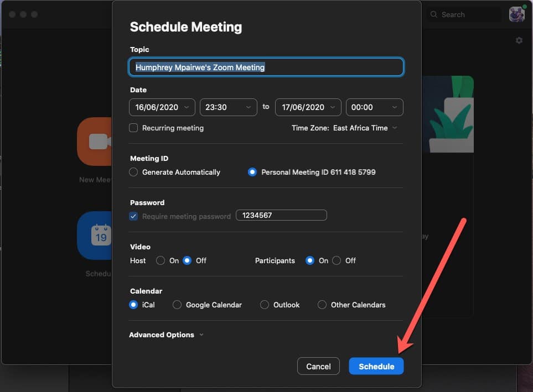Select iCal calendar option
This screenshot has width=533, height=392.
click(x=133, y=305)
